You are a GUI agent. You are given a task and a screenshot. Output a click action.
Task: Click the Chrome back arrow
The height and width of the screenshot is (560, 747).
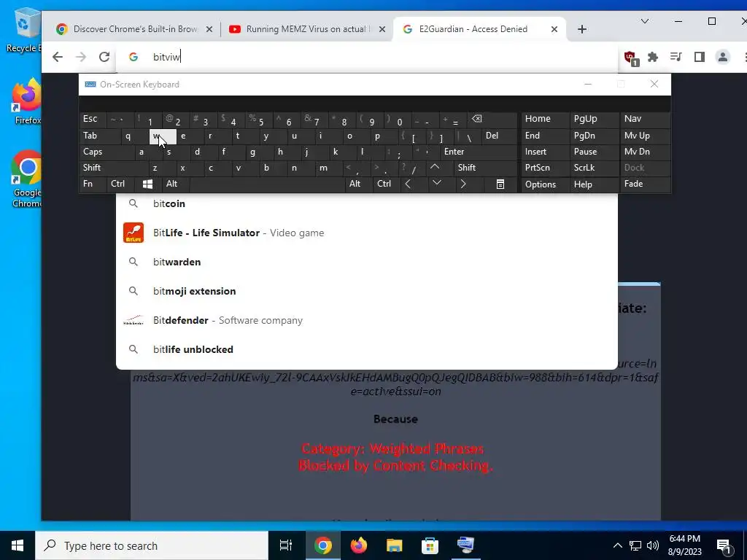tap(58, 57)
